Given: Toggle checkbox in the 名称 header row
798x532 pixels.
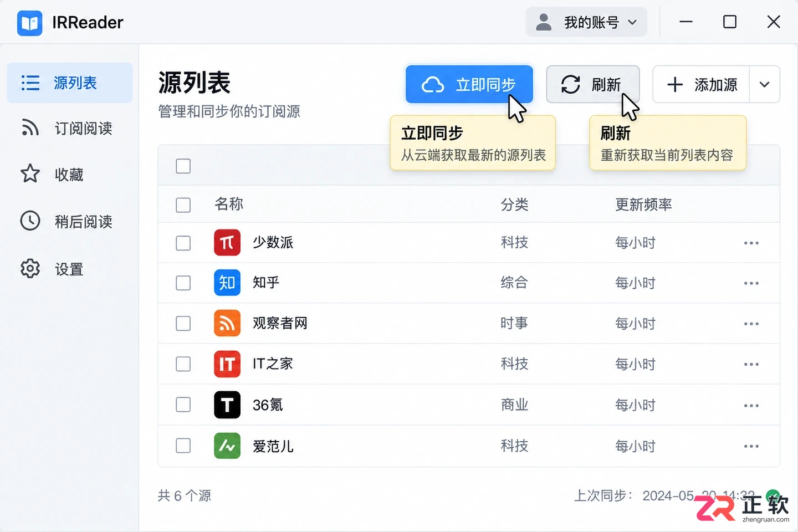Looking at the screenshot, I should (x=183, y=205).
